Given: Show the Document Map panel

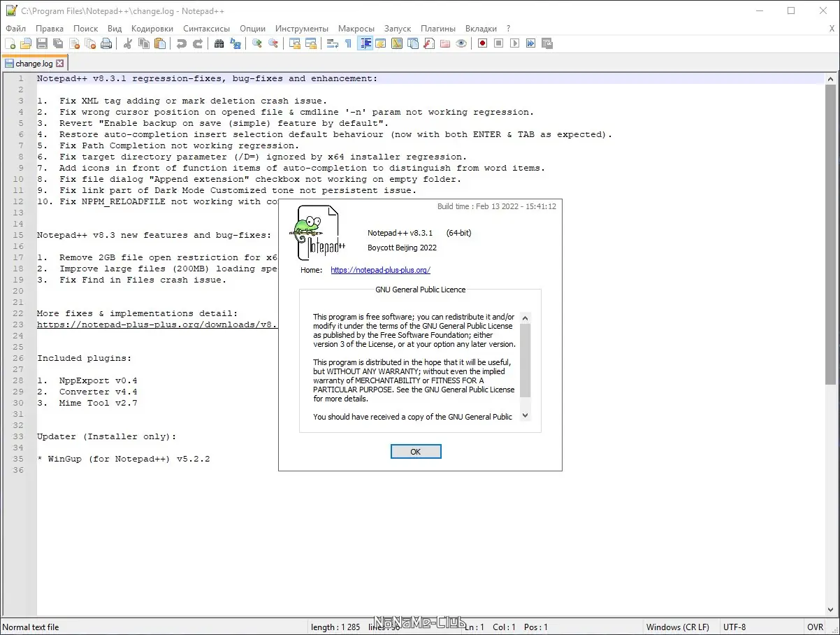Looking at the screenshot, I should (x=397, y=43).
